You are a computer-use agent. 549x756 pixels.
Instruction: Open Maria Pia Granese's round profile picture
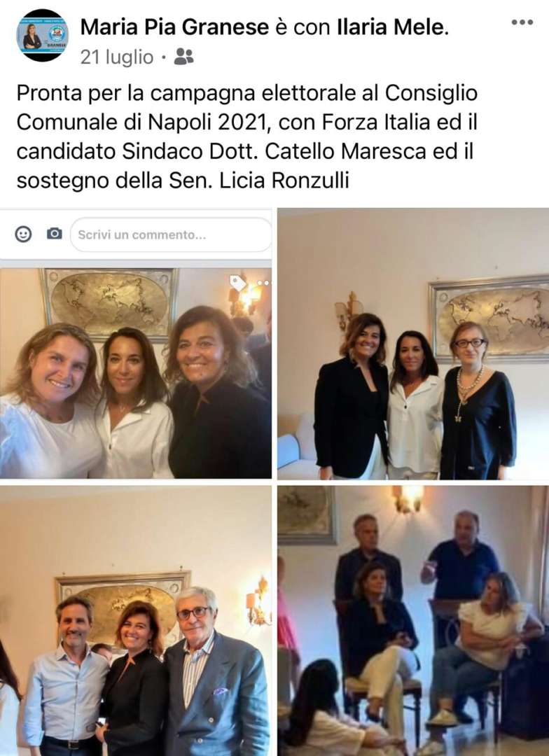pos(43,35)
